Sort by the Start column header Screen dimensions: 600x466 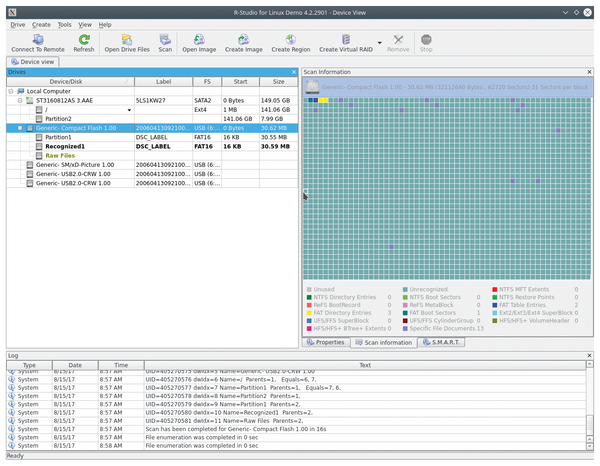tap(240, 82)
